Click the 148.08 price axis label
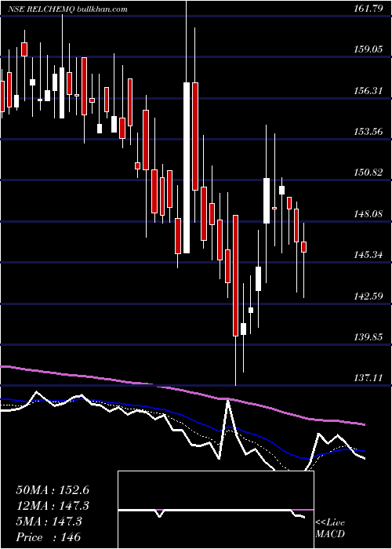Viewport: 392px width, 549px height. [368, 213]
